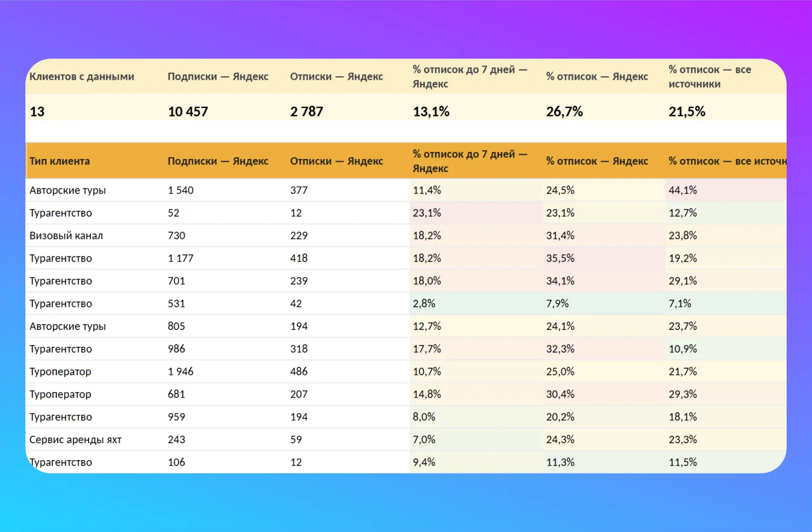
Task: Select the unsubscribes cell 486
Action: pos(299,372)
